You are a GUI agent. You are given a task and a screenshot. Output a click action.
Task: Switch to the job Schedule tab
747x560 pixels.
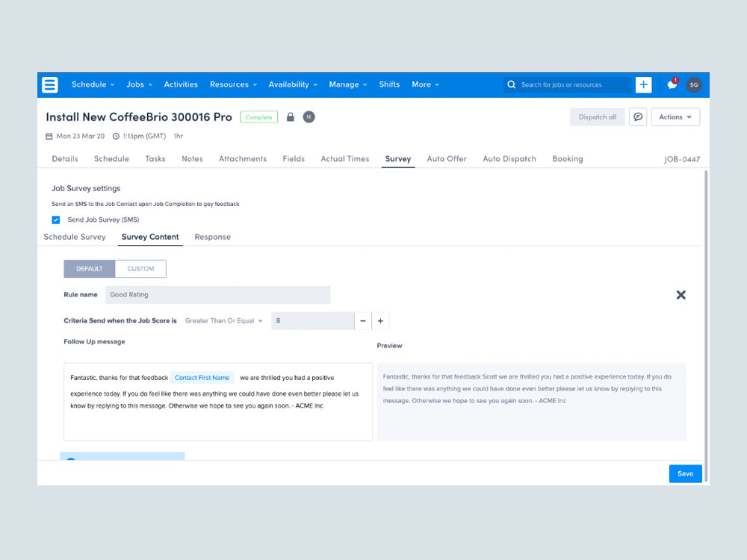tap(111, 159)
